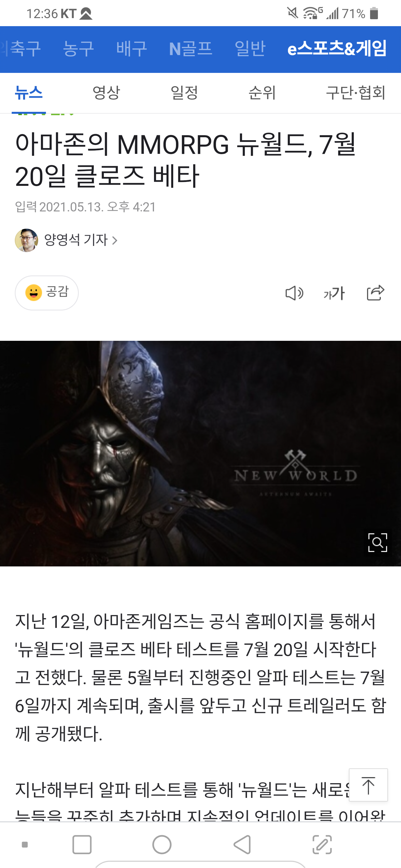The width and height of the screenshot is (401, 868).
Task: Tap the Android home circle button
Action: (x=162, y=844)
